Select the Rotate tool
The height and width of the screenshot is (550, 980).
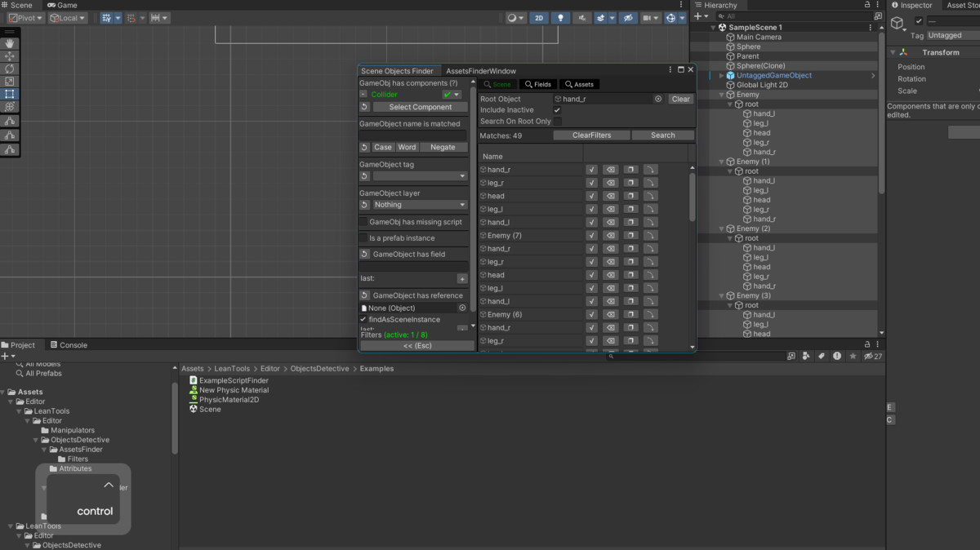coord(10,69)
